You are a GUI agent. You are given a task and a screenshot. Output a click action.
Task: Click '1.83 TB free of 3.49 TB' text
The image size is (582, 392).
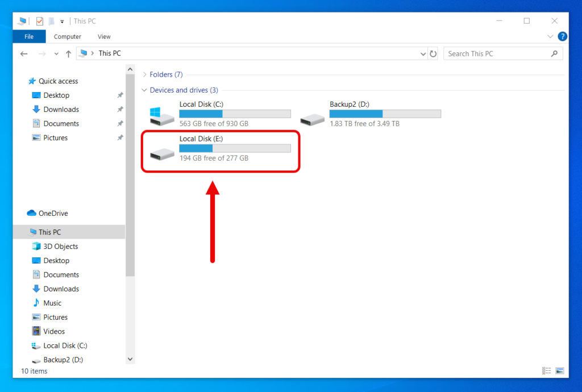[x=364, y=123]
